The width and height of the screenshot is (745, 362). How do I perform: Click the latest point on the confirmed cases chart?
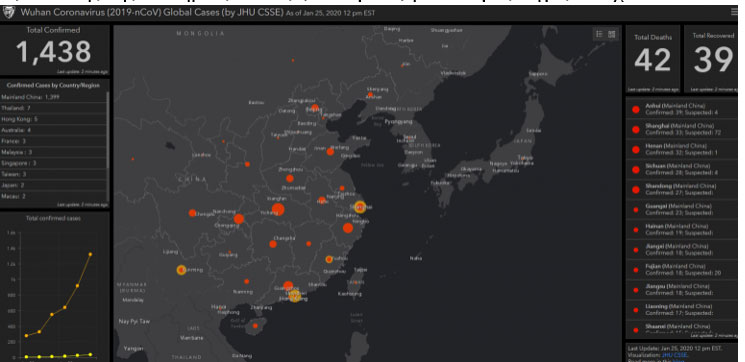[90, 254]
